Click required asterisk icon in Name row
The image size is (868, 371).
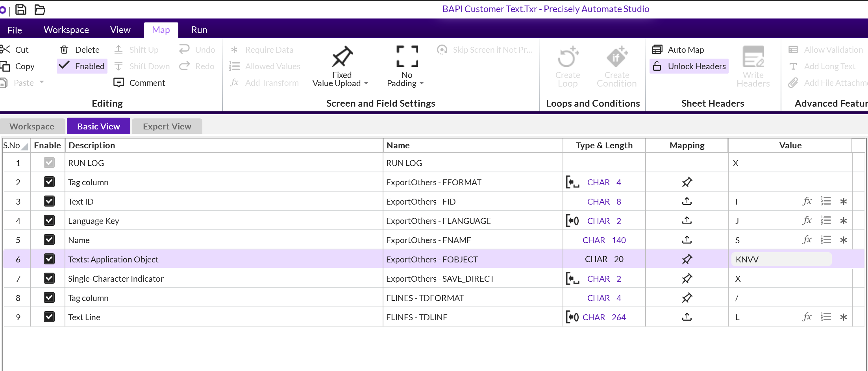[843, 240]
